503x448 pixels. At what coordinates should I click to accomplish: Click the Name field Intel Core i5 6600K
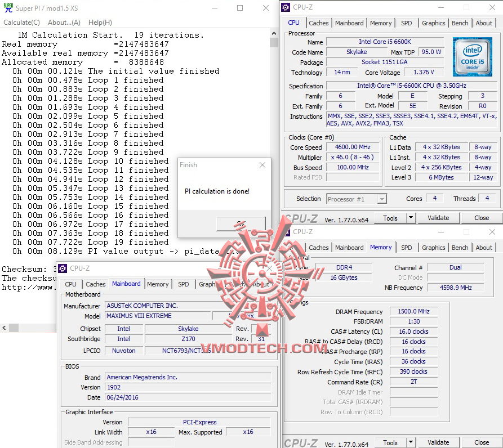coord(385,42)
